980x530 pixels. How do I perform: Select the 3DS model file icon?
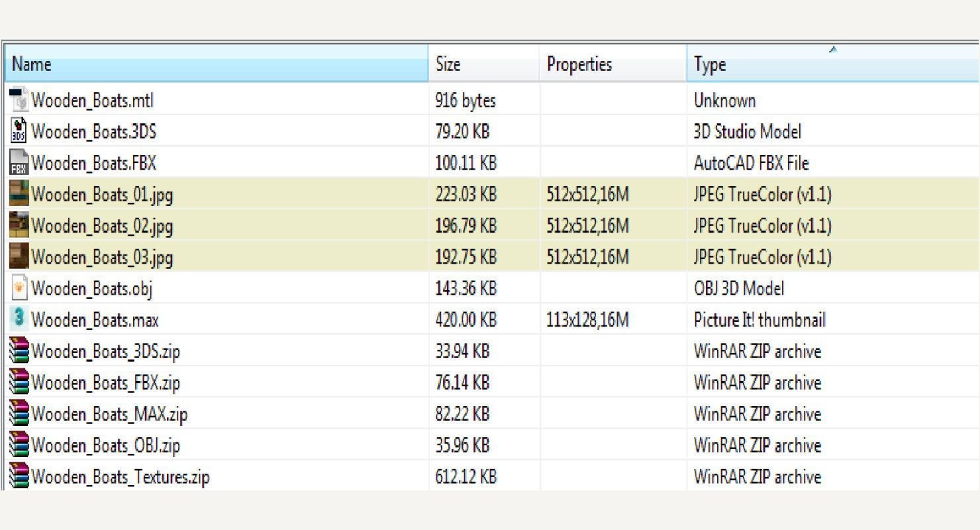point(19,131)
